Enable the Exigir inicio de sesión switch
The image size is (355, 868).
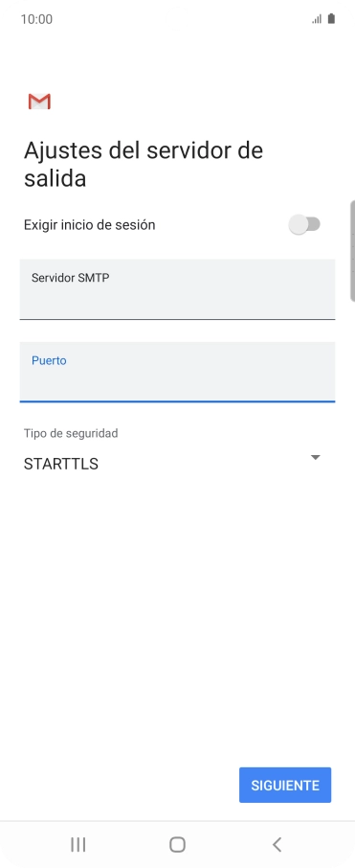click(x=304, y=224)
